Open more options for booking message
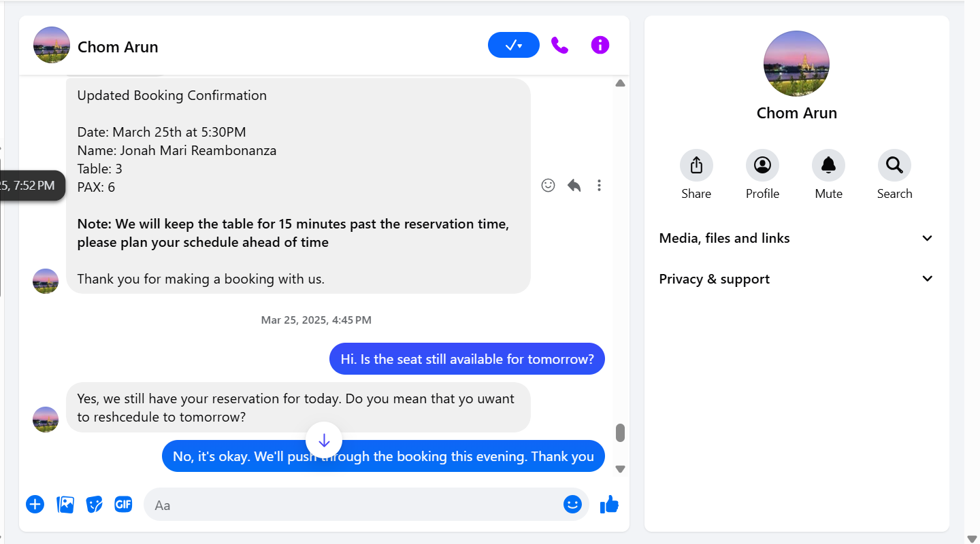Viewport: 980px width, 544px height. pyautogui.click(x=599, y=185)
